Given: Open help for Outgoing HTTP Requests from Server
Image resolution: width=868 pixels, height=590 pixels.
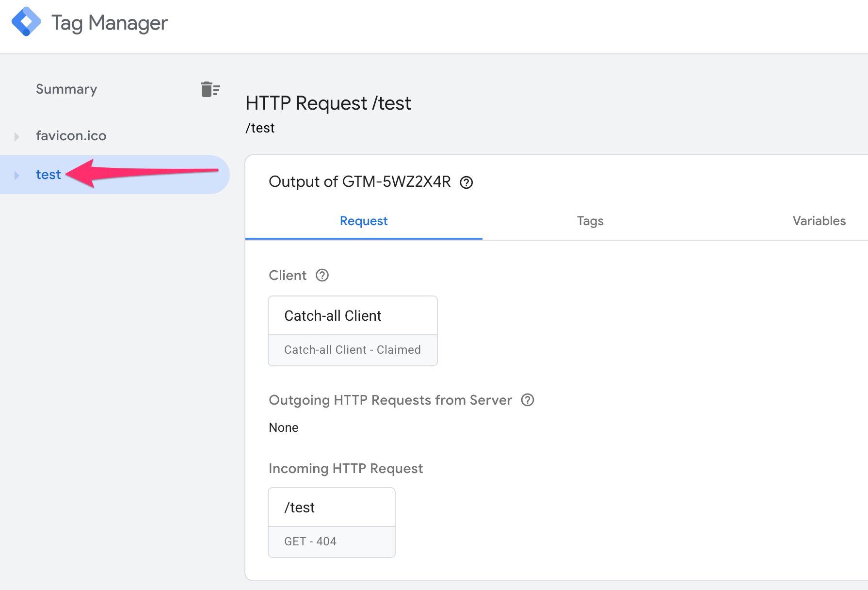Looking at the screenshot, I should click(527, 400).
